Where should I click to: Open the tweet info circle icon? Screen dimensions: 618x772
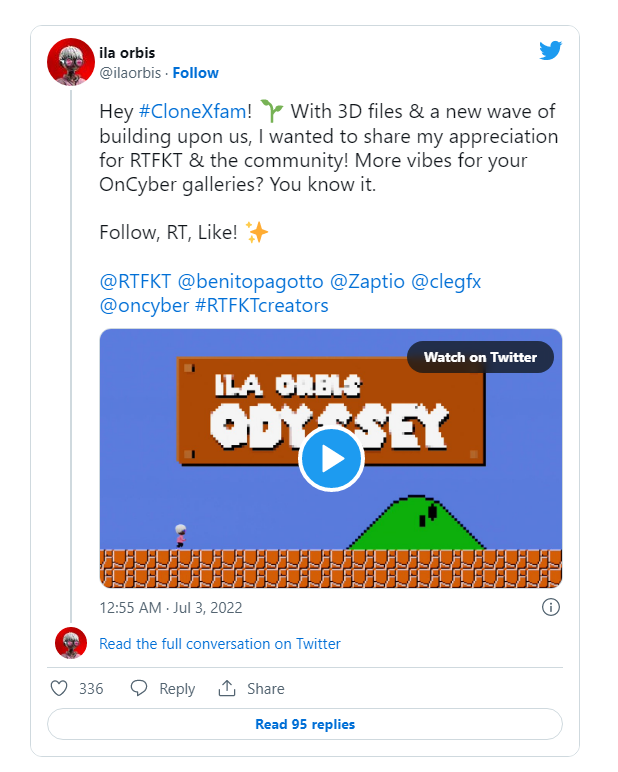tap(551, 607)
